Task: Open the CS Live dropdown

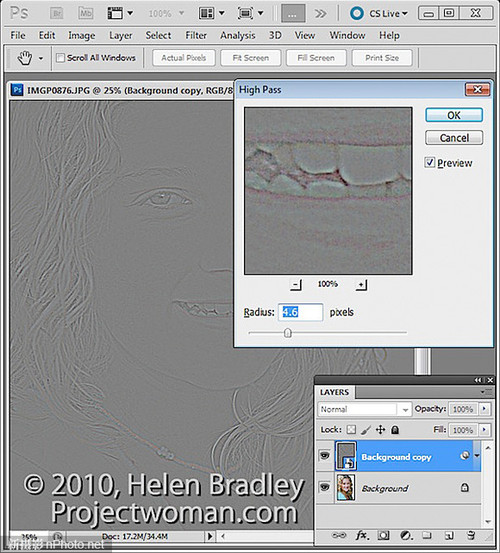Action: click(x=379, y=13)
